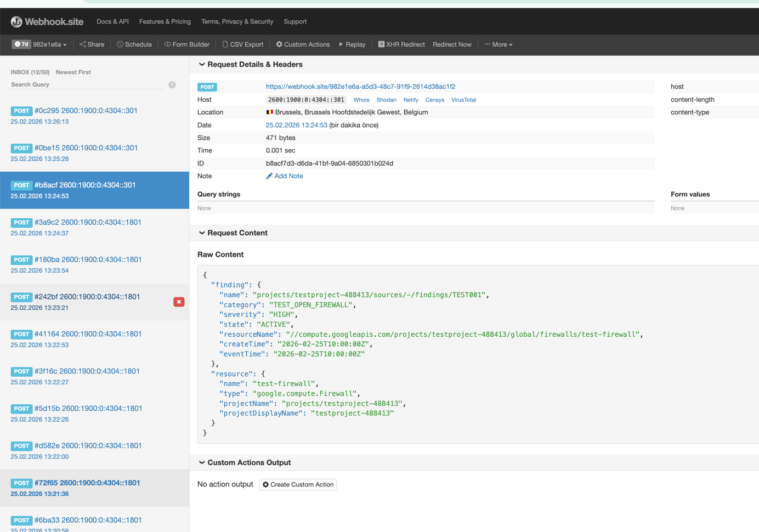759x532 pixels.
Task: Open Form Builder from toolbar
Action: (187, 44)
